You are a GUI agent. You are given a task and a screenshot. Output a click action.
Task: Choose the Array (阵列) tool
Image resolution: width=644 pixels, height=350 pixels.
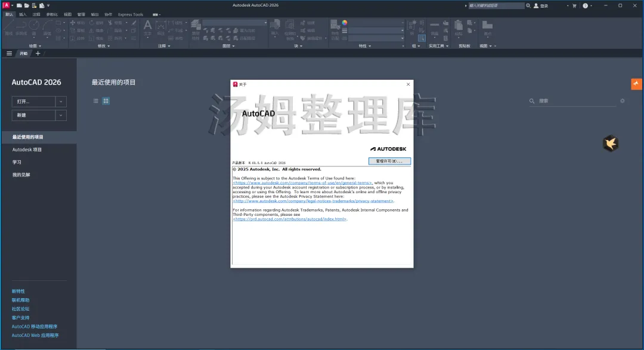pos(115,38)
